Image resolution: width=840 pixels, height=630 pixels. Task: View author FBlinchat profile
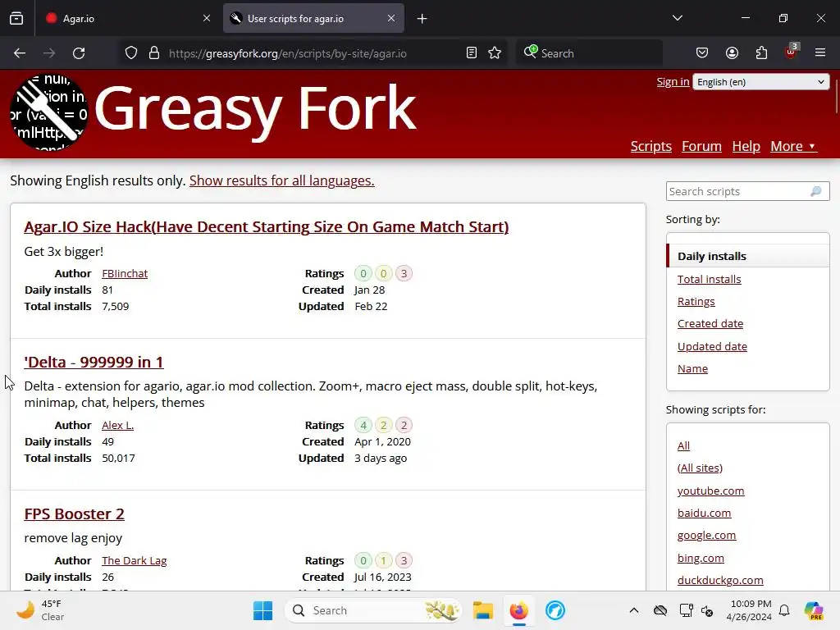point(125,273)
